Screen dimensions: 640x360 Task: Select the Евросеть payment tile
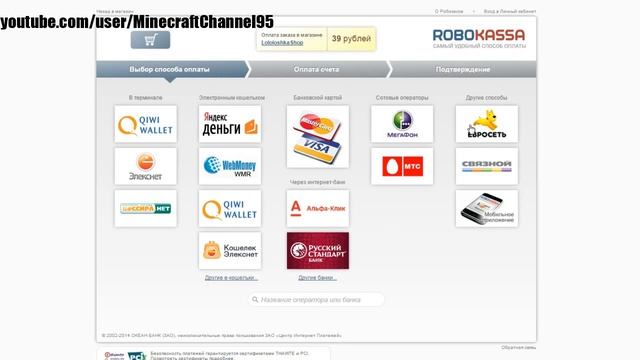pos(487,124)
